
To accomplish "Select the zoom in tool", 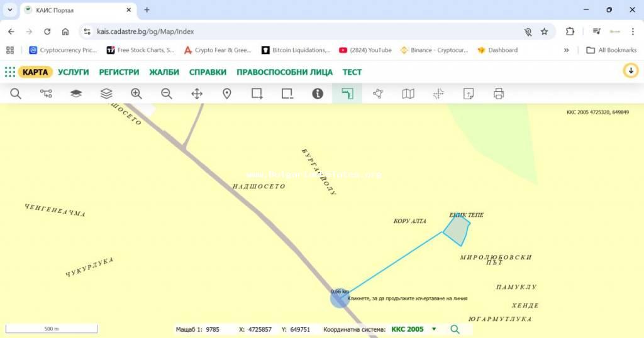I will point(136,94).
